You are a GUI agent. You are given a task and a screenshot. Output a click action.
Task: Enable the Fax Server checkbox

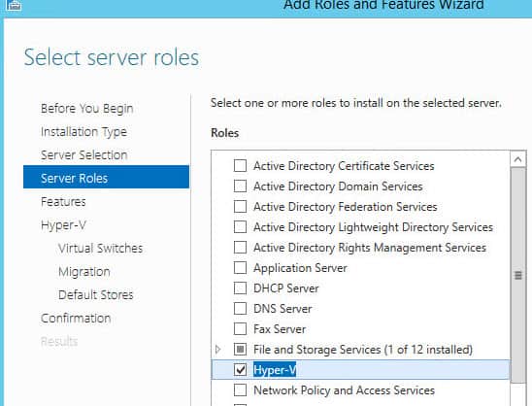(240, 329)
